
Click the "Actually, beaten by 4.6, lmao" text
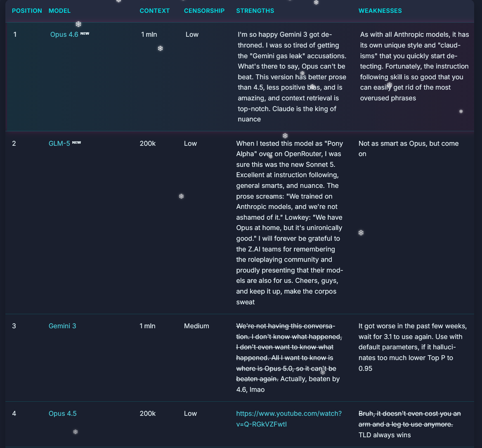[x=288, y=384]
